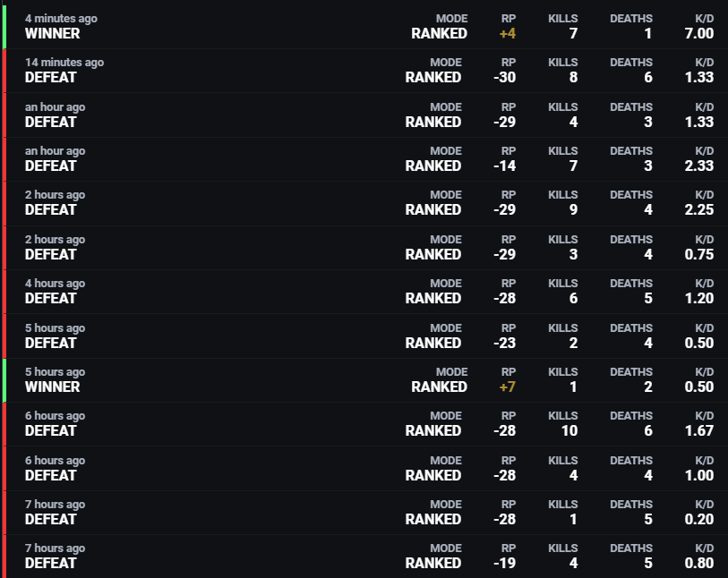Click the +7 RP gain value
The width and height of the screenshot is (728, 578).
tap(507, 387)
